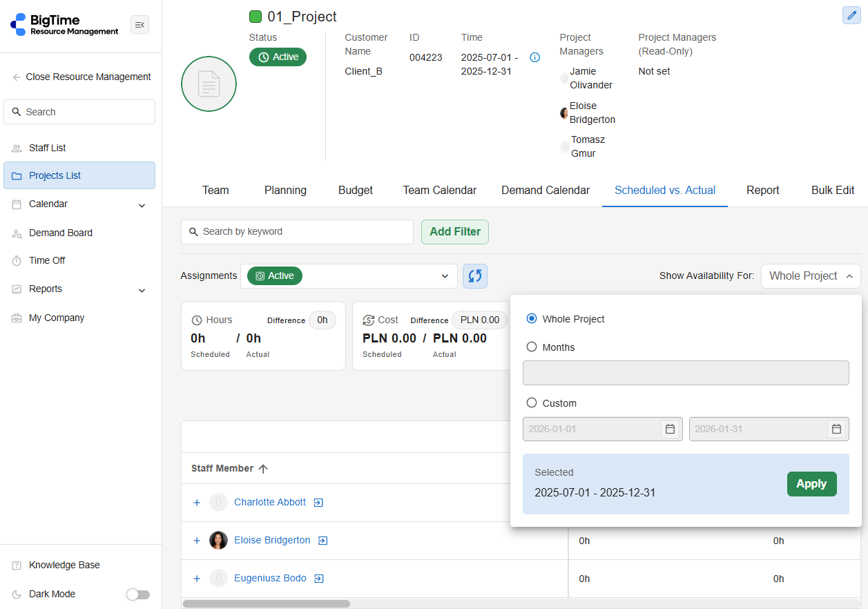
Task: Click the refresh assignments icon
Action: (474, 276)
